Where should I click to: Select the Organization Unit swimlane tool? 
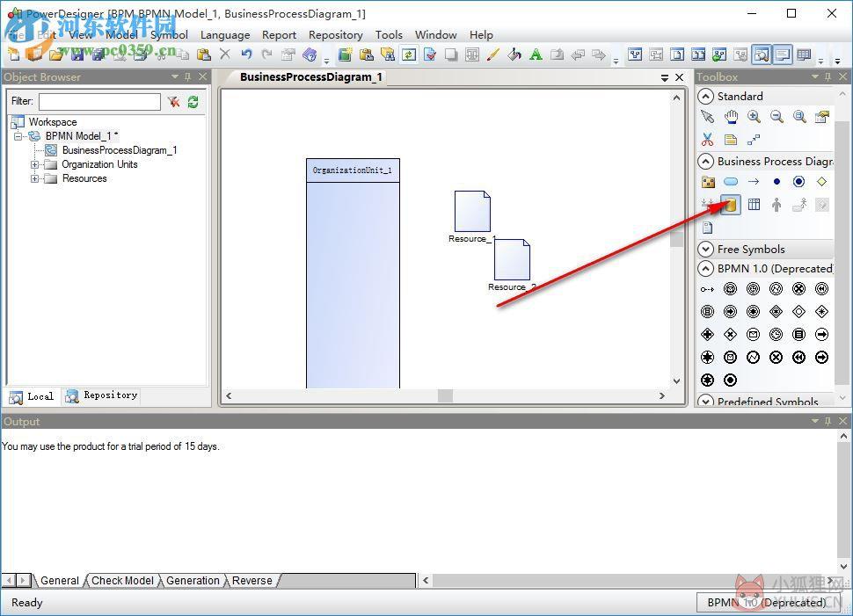tap(754, 205)
